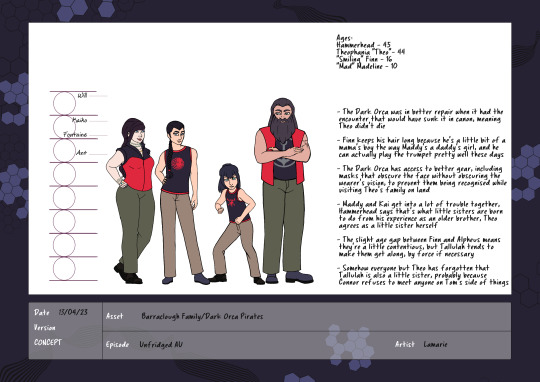Screen dimensions: 540x382
Task: Click the note starting "Somehow everyone but Theo"
Action: (423, 275)
